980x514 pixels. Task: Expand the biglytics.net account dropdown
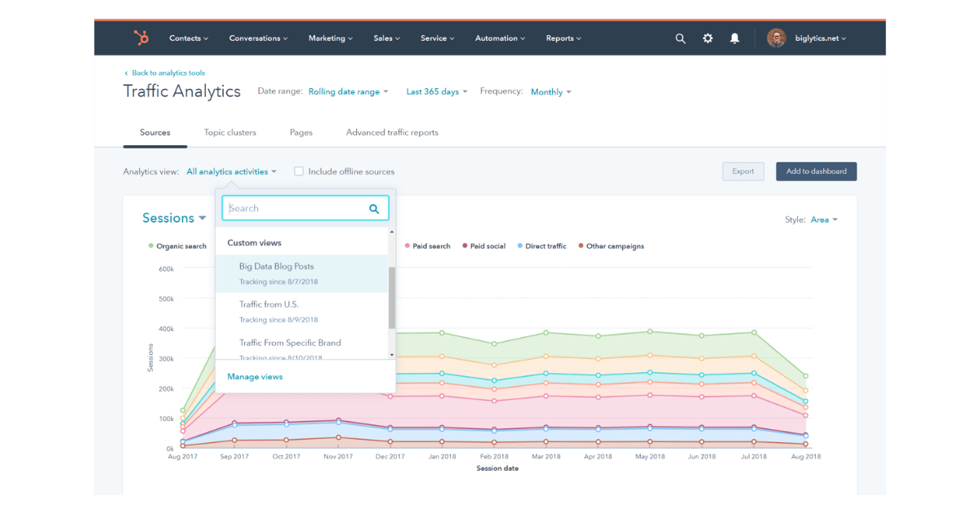tap(820, 38)
